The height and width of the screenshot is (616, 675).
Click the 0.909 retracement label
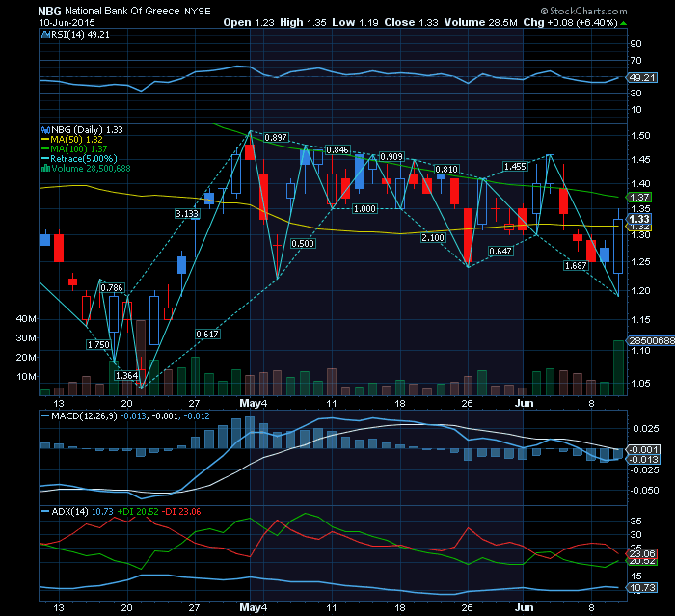(391, 157)
